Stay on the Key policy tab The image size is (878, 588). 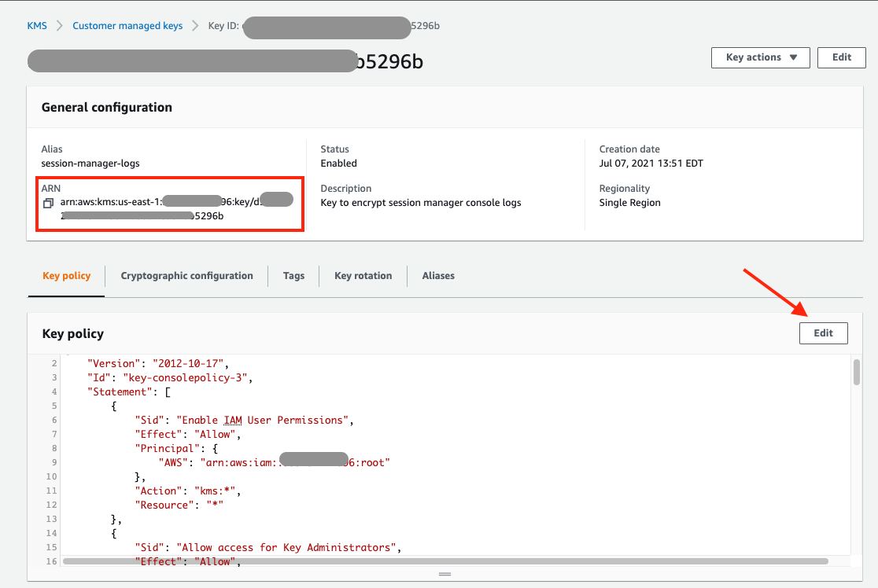(66, 276)
